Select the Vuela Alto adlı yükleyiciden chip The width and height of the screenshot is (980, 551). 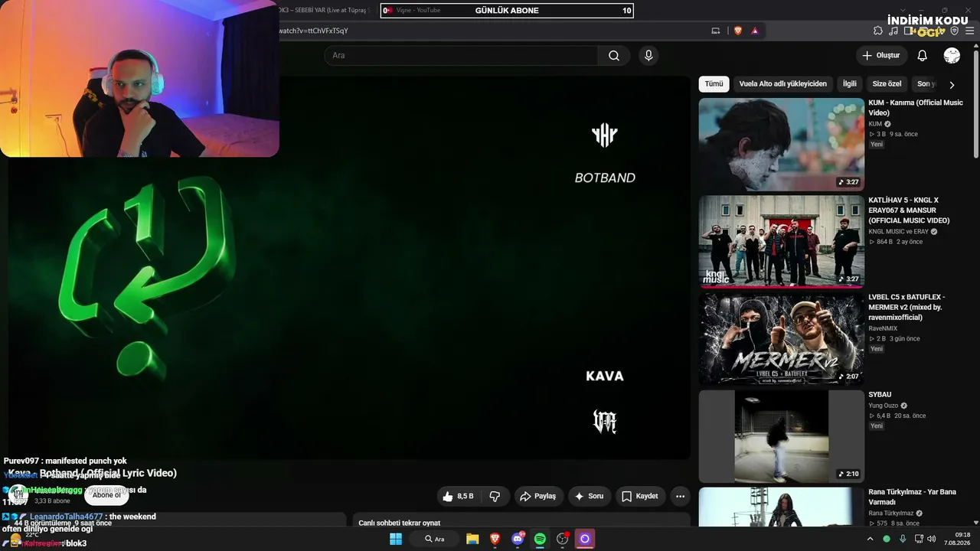pyautogui.click(x=783, y=84)
